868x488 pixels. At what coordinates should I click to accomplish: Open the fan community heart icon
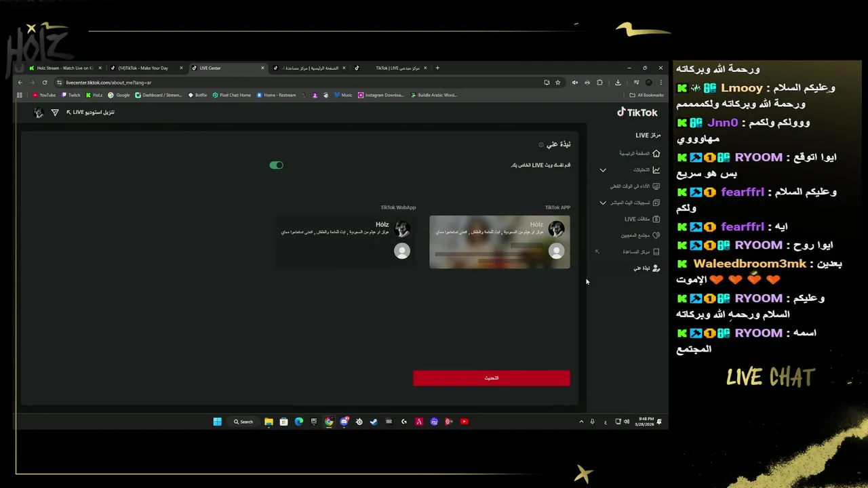656,235
